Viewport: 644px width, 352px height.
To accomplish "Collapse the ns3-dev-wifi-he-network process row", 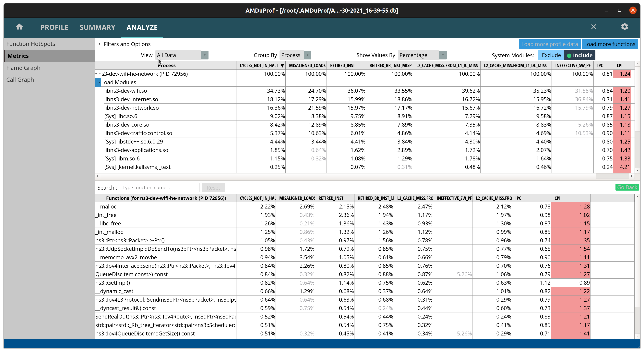I will click(97, 74).
